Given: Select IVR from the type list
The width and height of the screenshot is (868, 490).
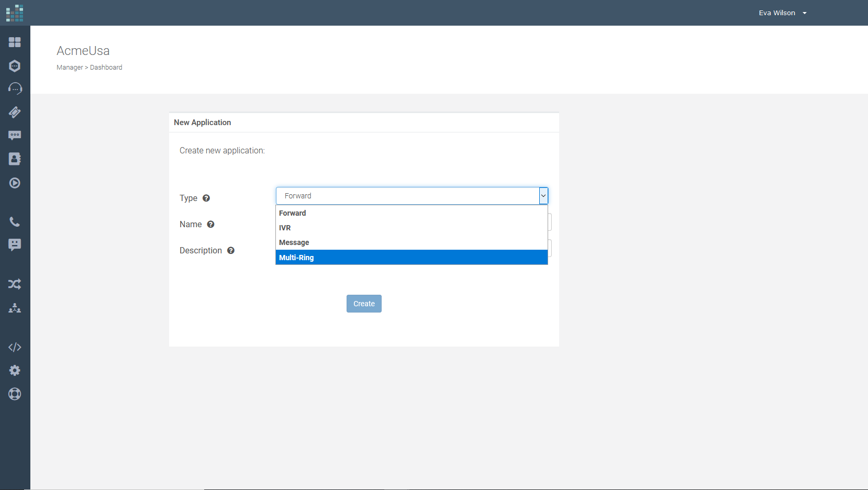Looking at the screenshot, I should (x=411, y=228).
